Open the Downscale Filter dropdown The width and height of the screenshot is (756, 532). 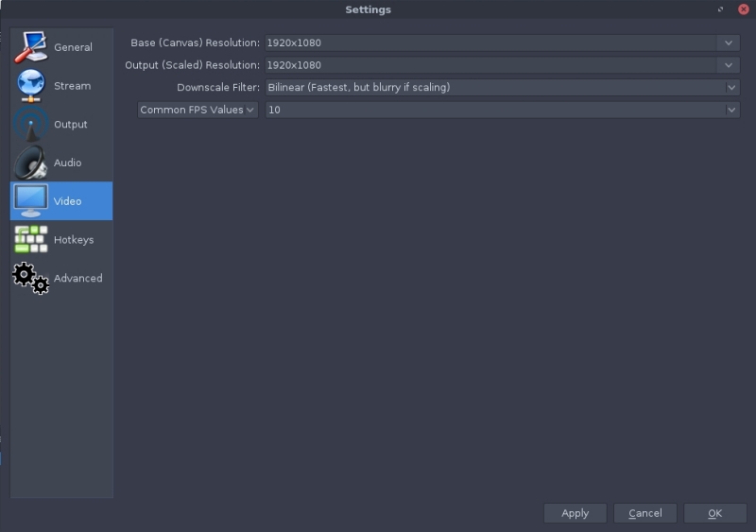(501, 88)
